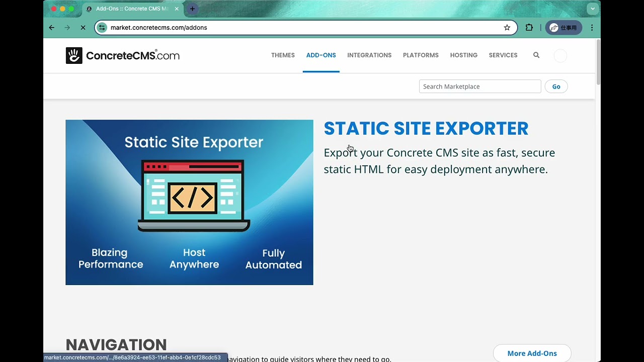Focus the Search Marketplace field
Screen dimensions: 644x362
pos(480,86)
